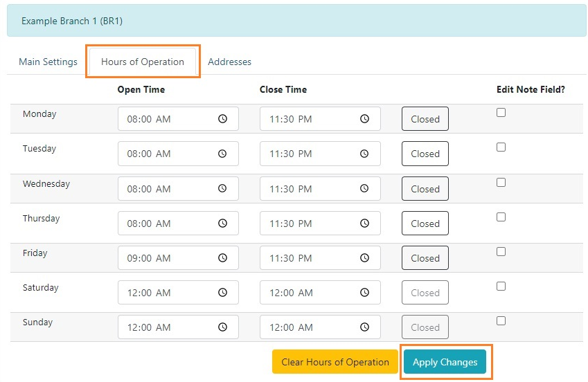The width and height of the screenshot is (588, 382).
Task: Open time picker for Saturday's Open Time
Action: pyautogui.click(x=222, y=293)
